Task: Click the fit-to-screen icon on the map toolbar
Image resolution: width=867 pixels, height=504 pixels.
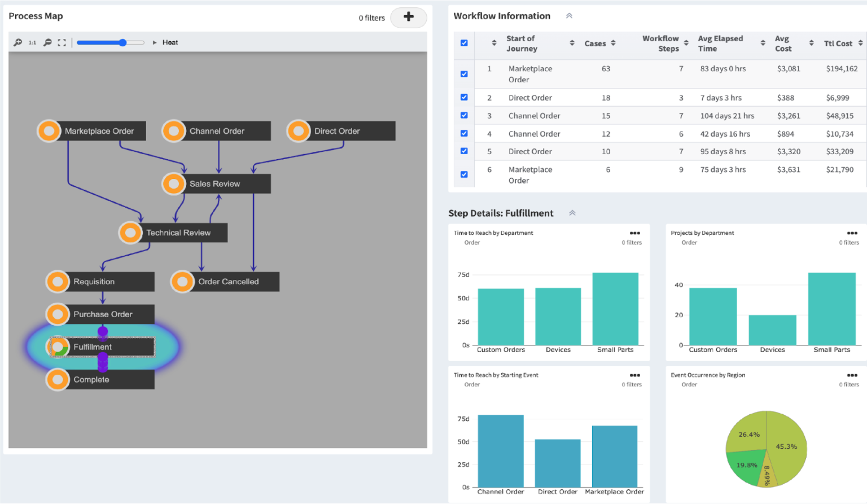Action: 62,42
